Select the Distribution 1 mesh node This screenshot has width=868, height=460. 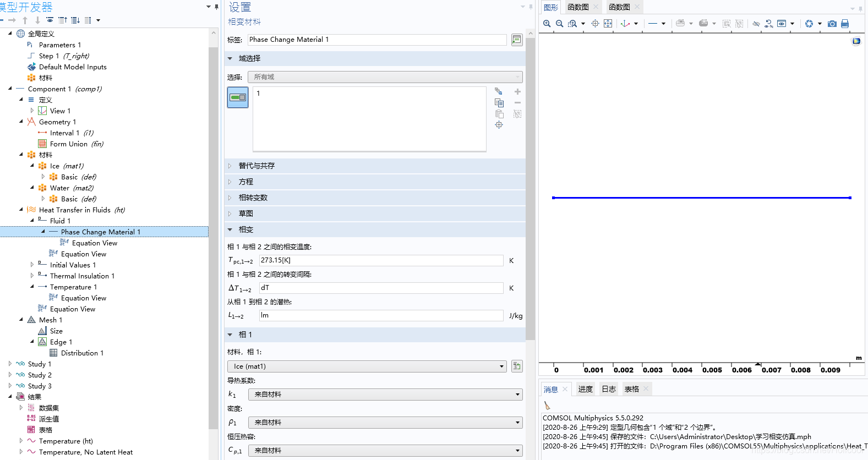82,353
